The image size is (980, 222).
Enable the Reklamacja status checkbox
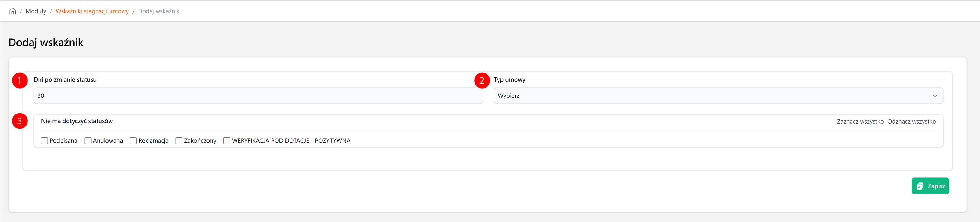(x=133, y=141)
